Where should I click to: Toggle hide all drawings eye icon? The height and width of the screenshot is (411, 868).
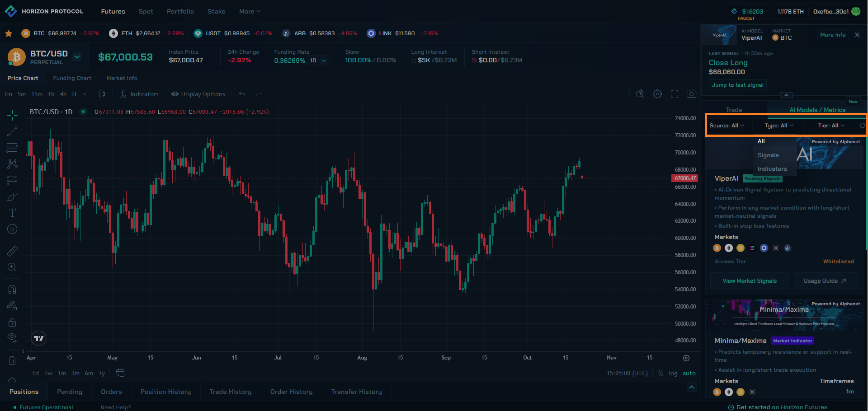[12, 338]
